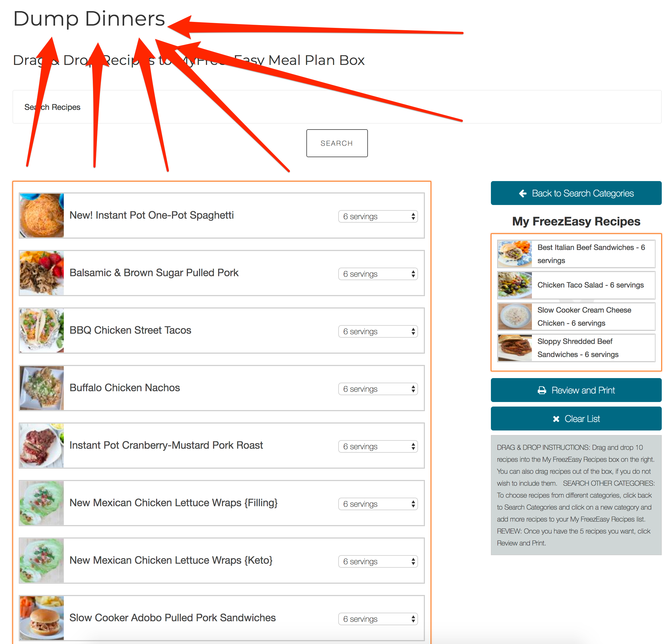Click the Buffalo Chicken Nachos thumbnail image
The width and height of the screenshot is (672, 644).
point(42,388)
